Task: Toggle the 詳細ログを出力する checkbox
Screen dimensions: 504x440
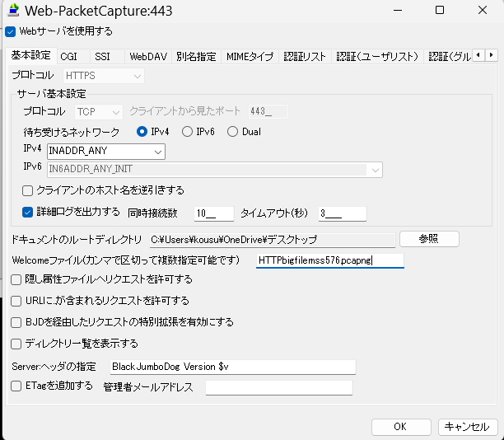Action: (28, 212)
